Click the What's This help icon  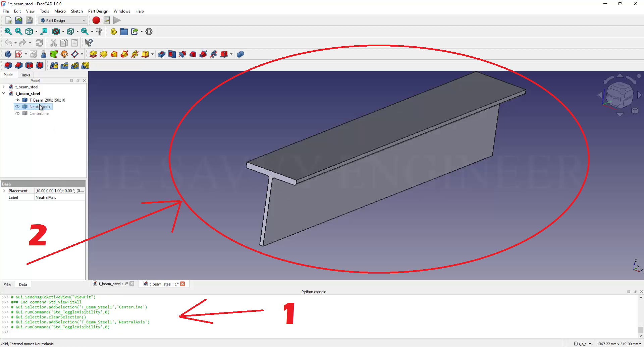pos(89,43)
